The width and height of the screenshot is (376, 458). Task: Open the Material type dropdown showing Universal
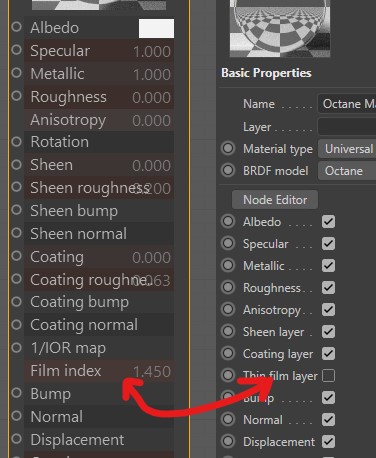click(x=347, y=149)
